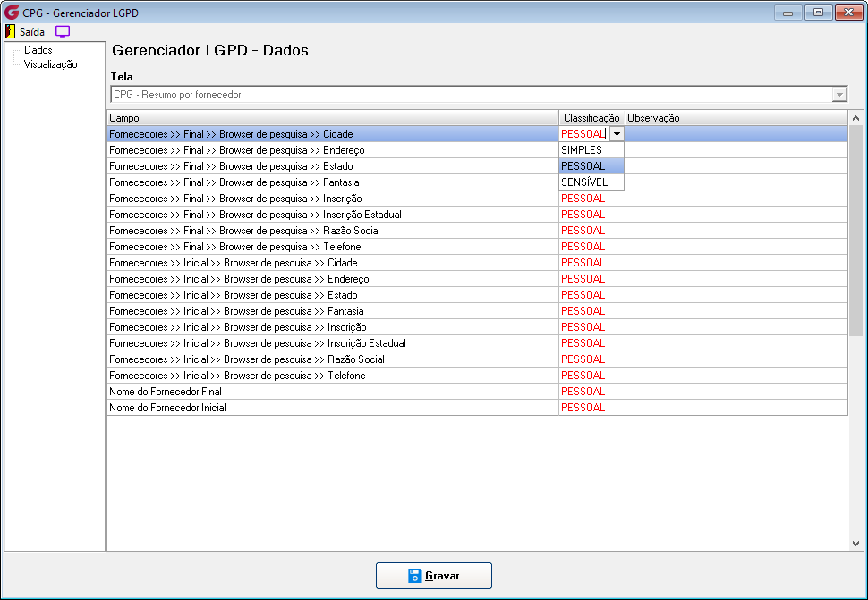Click the scrollbar up arrow
This screenshot has height=600, width=868.
[855, 118]
